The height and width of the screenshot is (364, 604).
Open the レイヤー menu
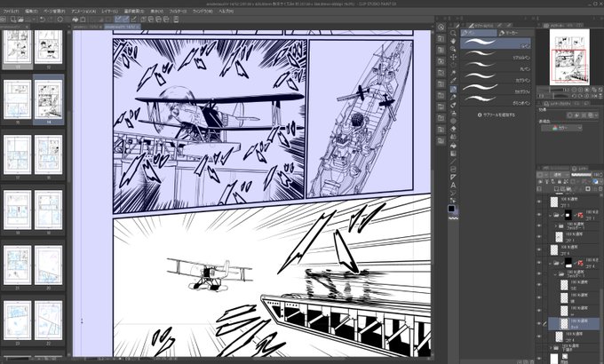click(x=109, y=12)
